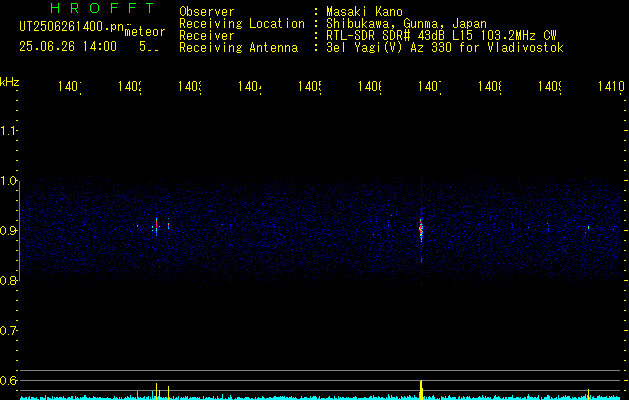Image resolution: width=629 pixels, height=400 pixels.
Task: Click the HROFFT title text
Action: coord(103,8)
